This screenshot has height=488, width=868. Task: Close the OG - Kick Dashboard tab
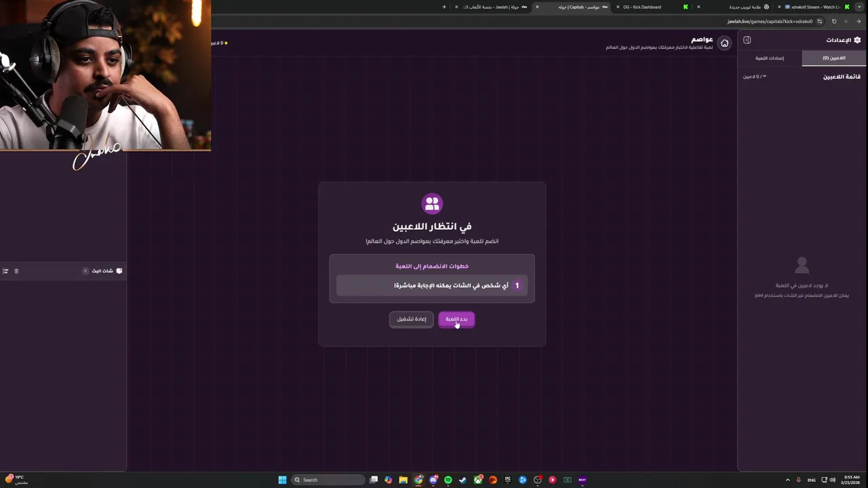coord(617,7)
